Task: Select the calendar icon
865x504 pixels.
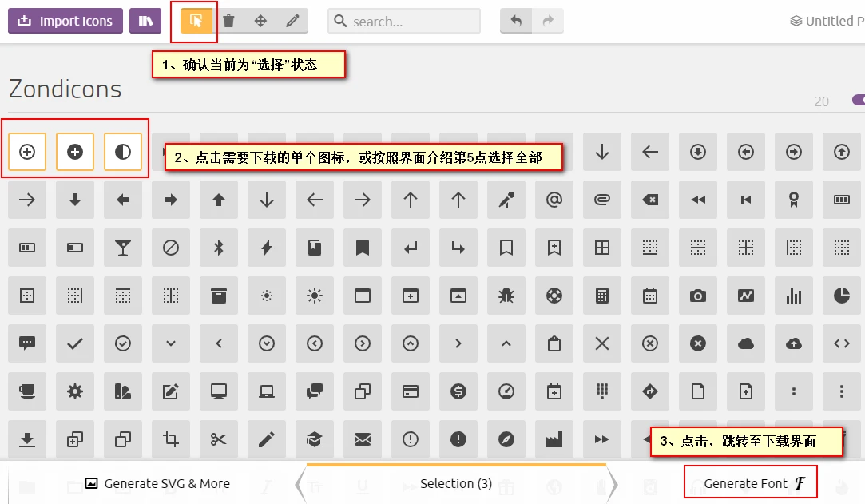Action: tap(650, 296)
